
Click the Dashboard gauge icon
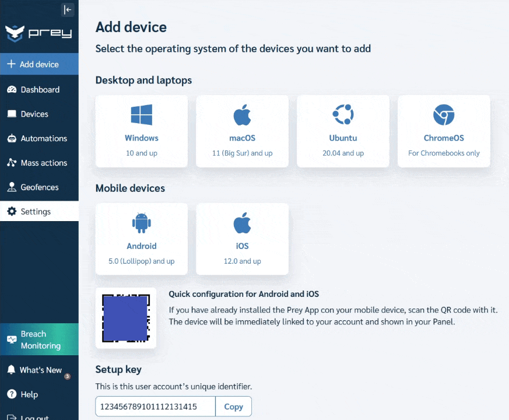(12, 89)
